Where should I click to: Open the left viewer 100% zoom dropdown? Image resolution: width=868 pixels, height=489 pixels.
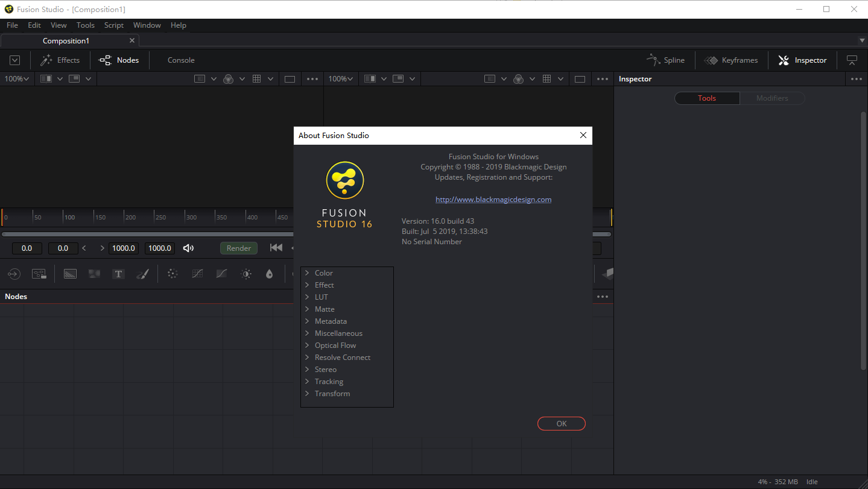coord(17,79)
